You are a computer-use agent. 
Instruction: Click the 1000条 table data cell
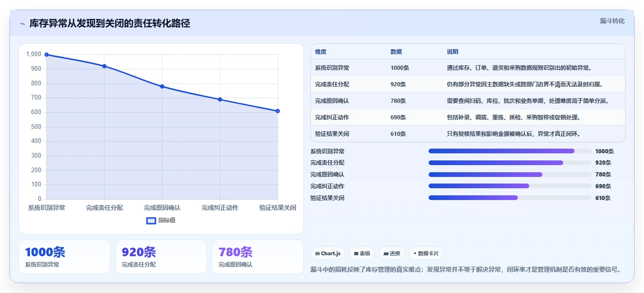click(400, 68)
